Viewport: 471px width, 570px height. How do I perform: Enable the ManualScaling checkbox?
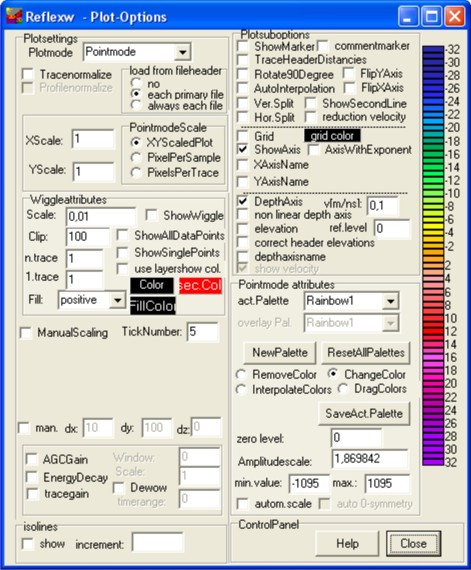pos(26,333)
